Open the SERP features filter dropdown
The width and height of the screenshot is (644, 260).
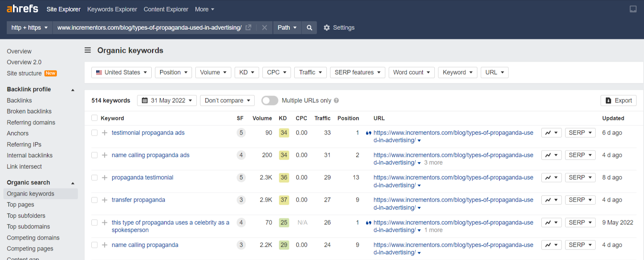[x=357, y=73]
